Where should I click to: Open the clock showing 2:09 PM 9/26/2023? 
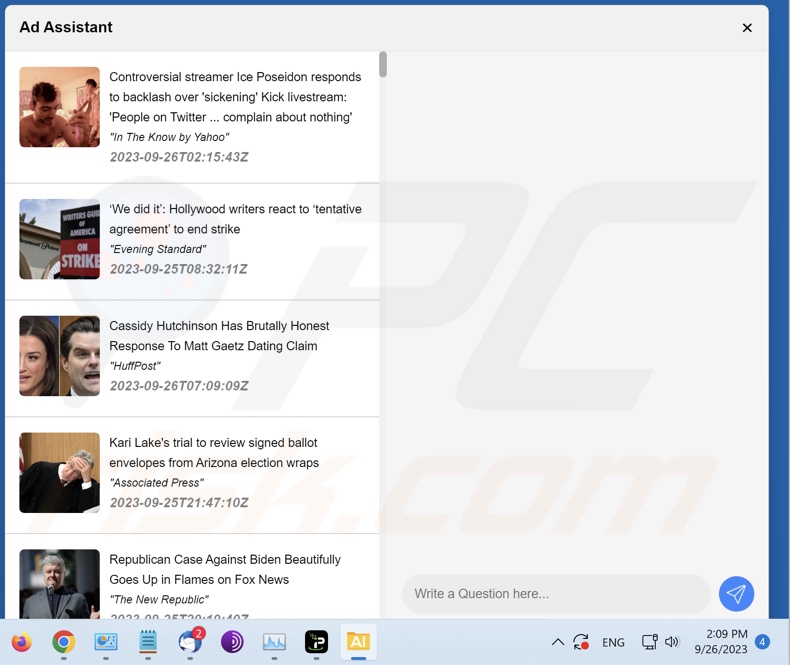pyautogui.click(x=721, y=642)
